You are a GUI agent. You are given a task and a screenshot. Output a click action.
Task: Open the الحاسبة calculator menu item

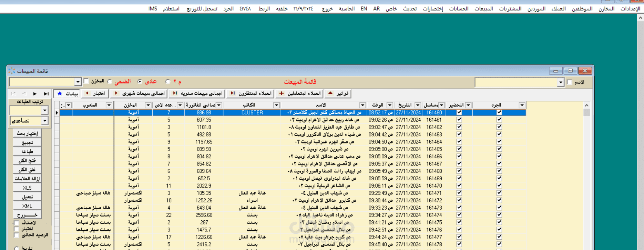346,9
